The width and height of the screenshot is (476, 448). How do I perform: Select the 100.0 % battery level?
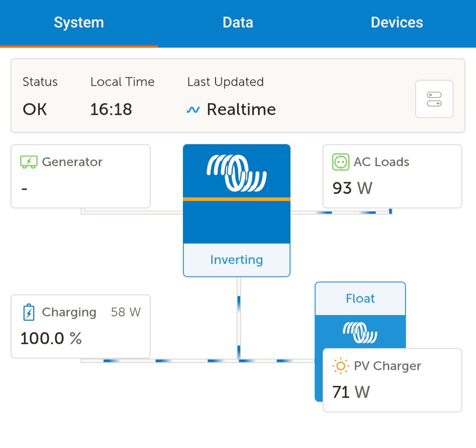[51, 338]
